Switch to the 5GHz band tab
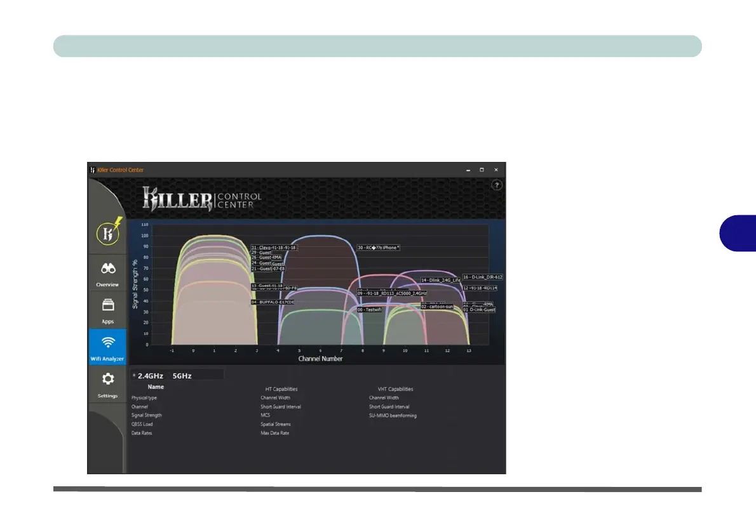 pos(182,376)
